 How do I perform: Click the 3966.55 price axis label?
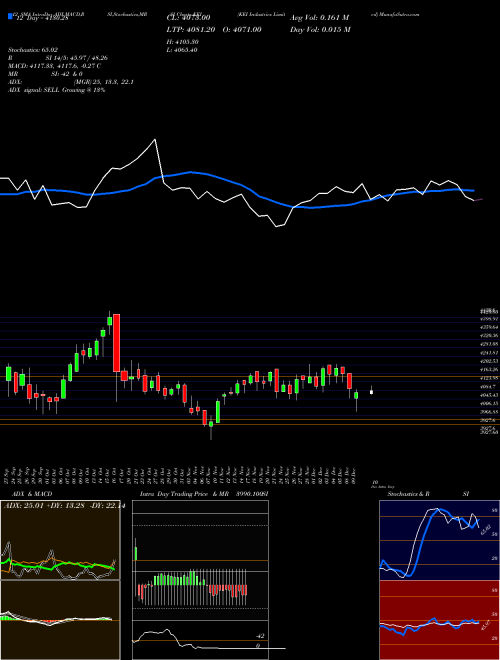[489, 412]
